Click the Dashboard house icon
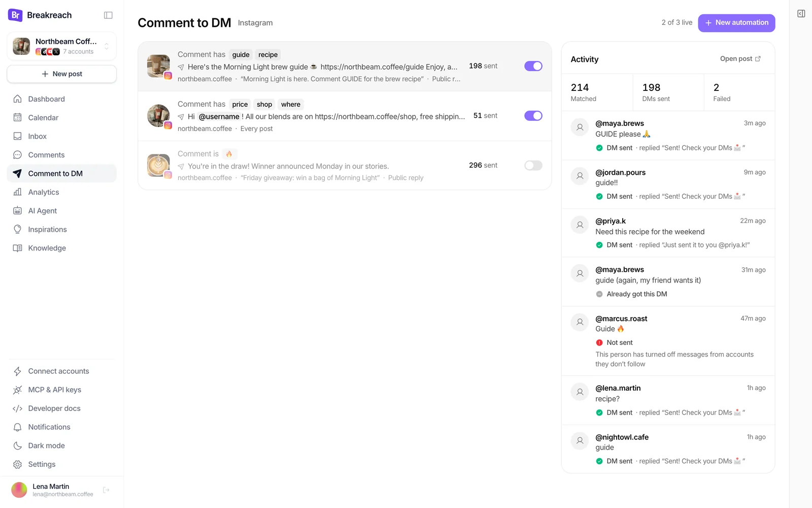Screen dimensions: 812x508 coord(18,99)
